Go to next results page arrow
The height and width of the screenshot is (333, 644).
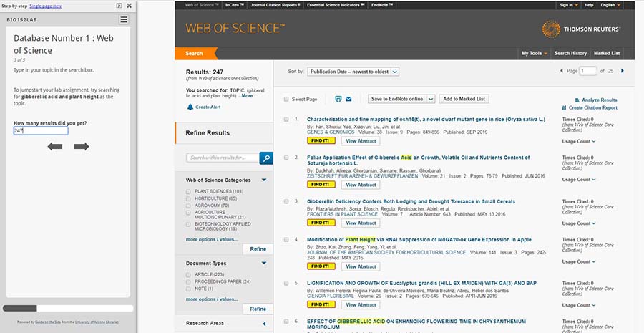623,71
